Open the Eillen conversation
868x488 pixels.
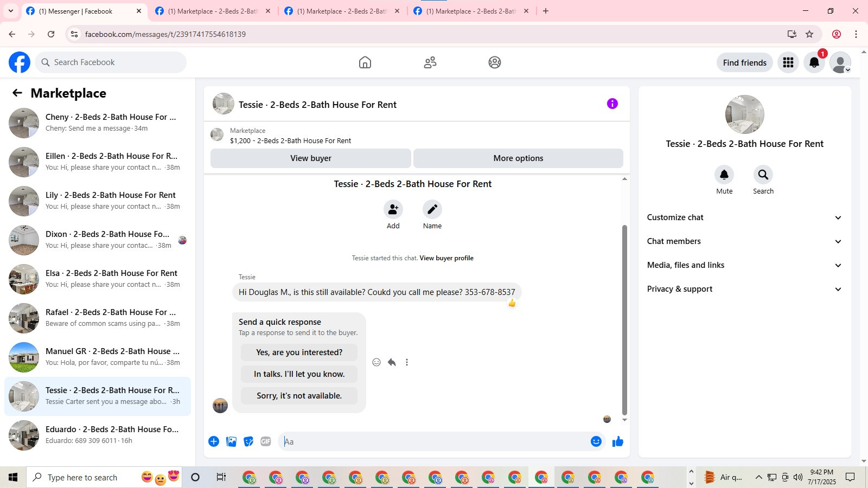tap(98, 162)
